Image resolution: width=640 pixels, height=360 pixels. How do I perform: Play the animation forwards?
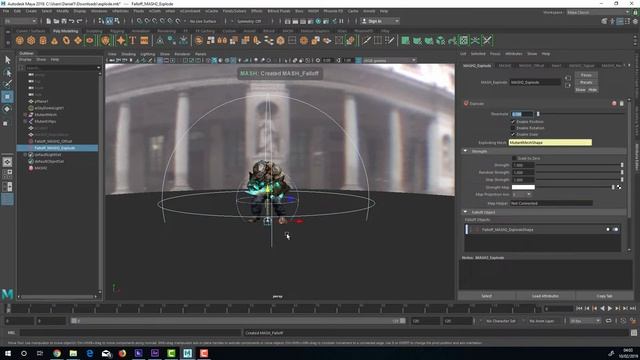[x=610, y=309]
